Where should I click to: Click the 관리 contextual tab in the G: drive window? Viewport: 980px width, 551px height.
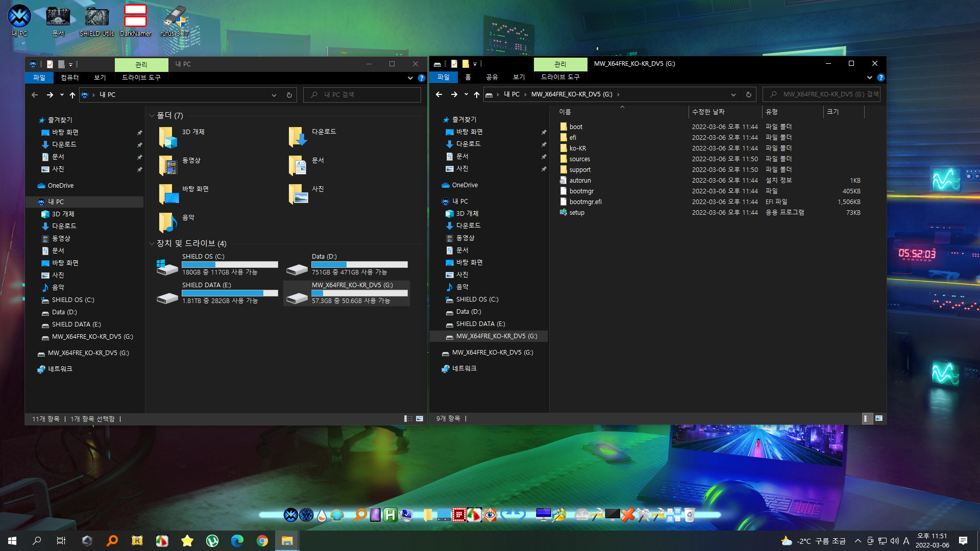(560, 64)
